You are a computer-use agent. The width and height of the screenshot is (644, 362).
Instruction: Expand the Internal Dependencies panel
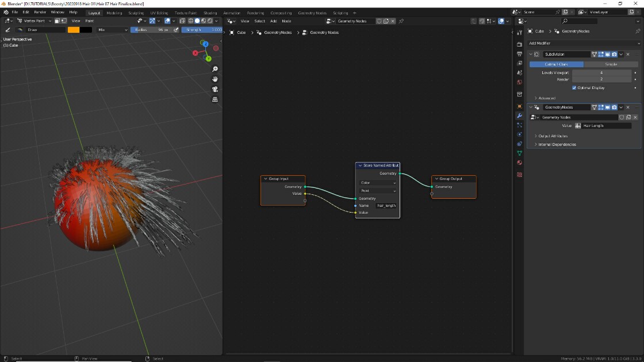click(x=557, y=144)
